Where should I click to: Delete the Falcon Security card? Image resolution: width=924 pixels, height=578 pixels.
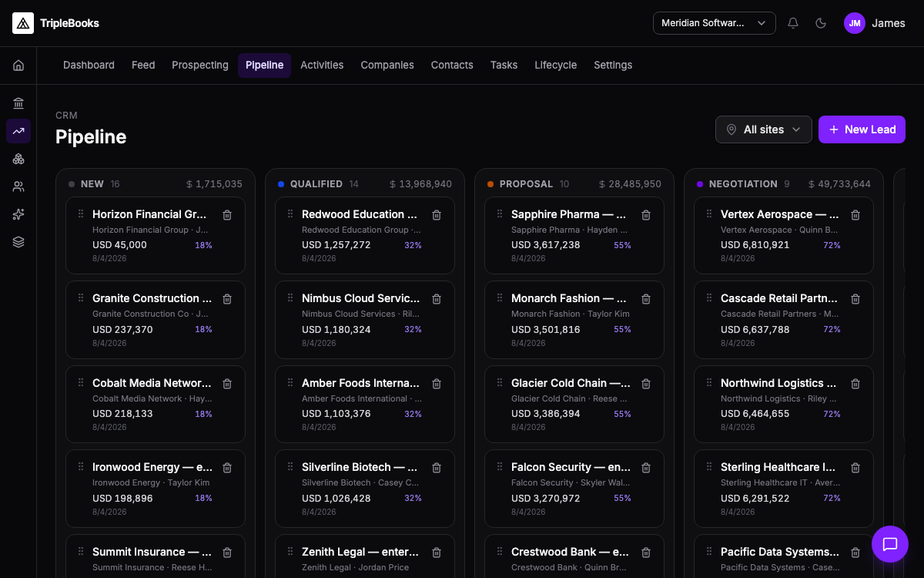point(646,468)
